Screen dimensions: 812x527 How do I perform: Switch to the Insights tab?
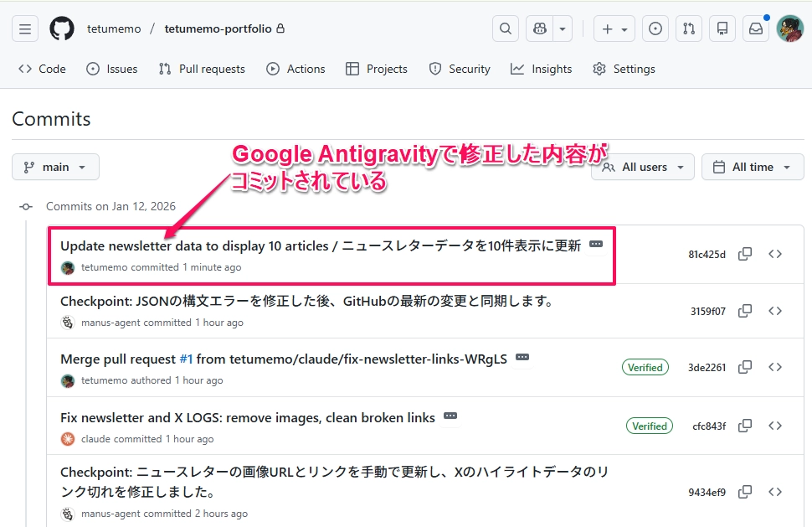point(541,69)
